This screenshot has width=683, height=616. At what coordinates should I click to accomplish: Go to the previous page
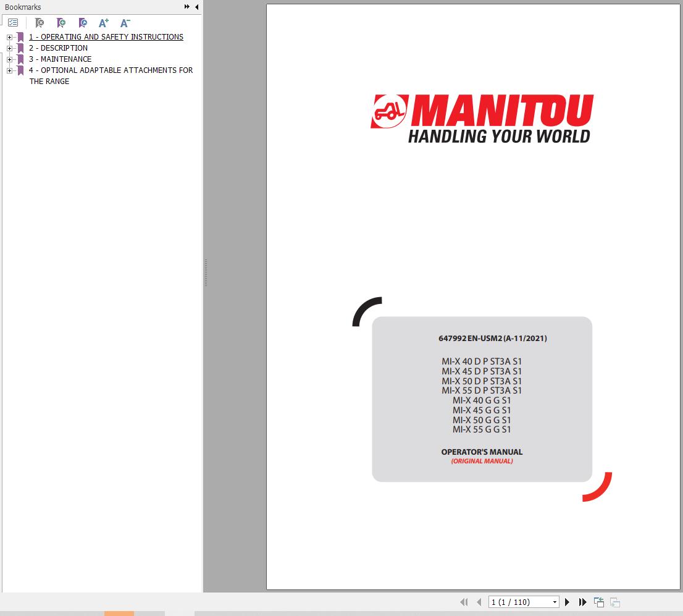[479, 602]
